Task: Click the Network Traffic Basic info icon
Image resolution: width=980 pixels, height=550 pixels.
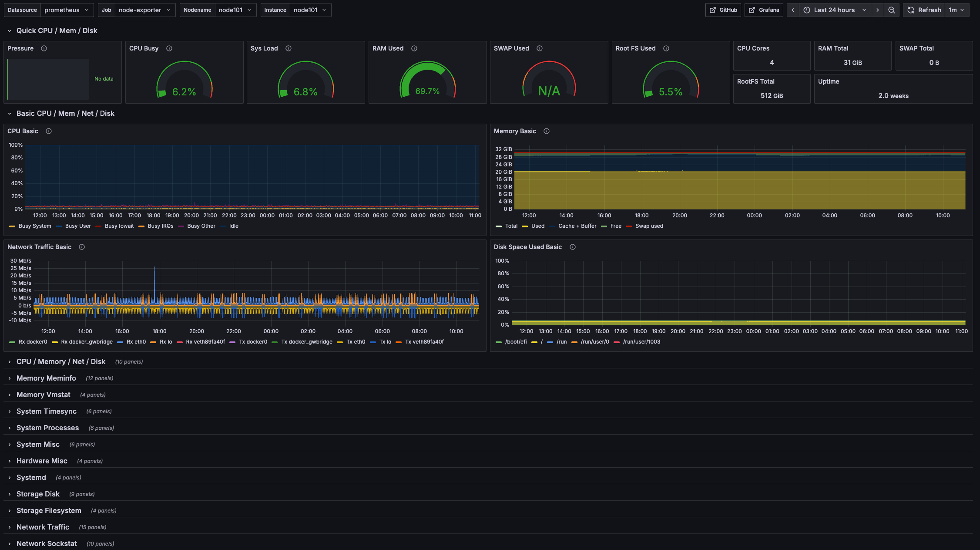Action: click(82, 247)
